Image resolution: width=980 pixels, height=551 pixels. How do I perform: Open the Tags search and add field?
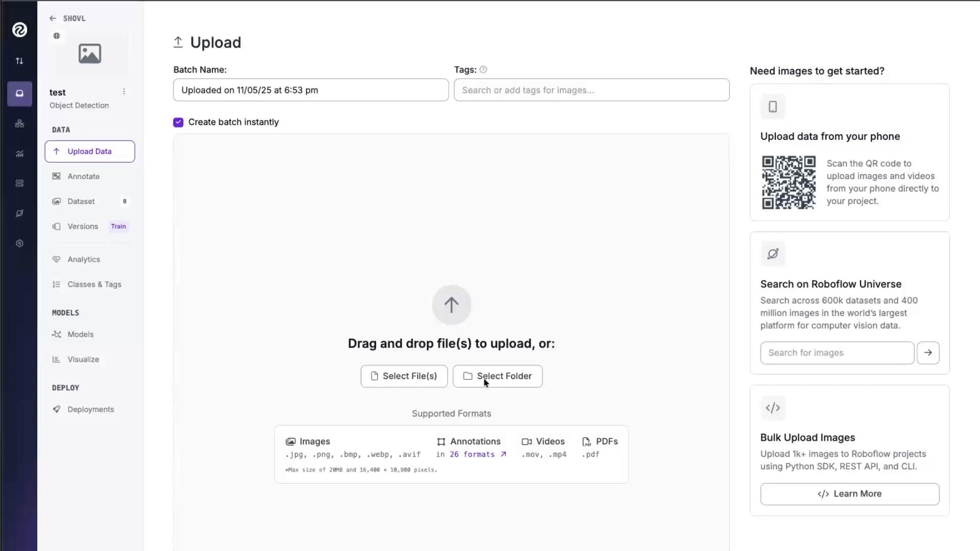coord(591,90)
